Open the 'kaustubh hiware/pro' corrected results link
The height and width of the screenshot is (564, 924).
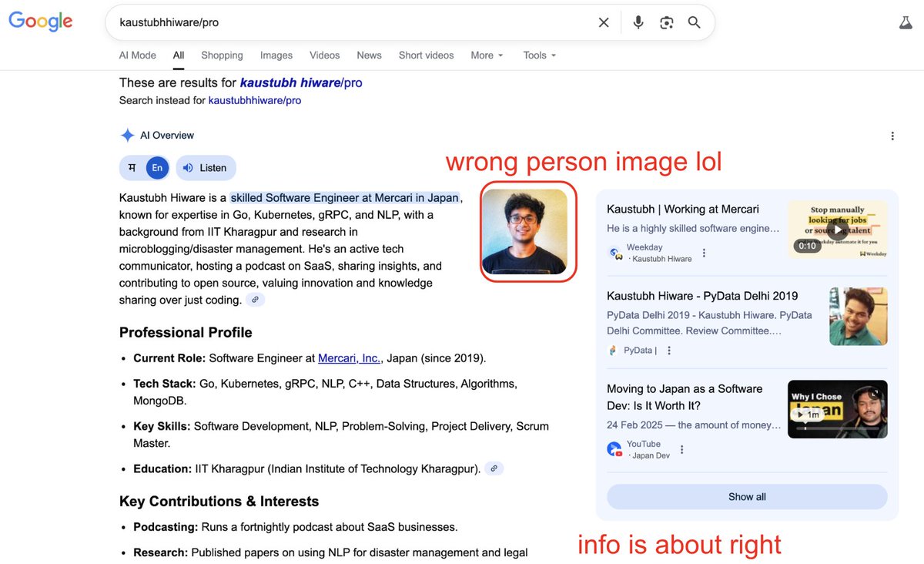301,82
